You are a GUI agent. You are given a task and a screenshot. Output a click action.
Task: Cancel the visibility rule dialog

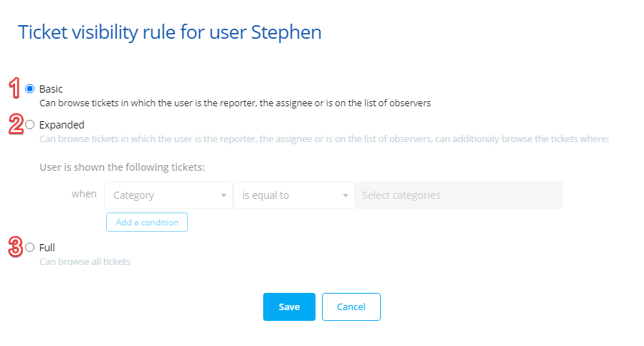click(x=351, y=307)
